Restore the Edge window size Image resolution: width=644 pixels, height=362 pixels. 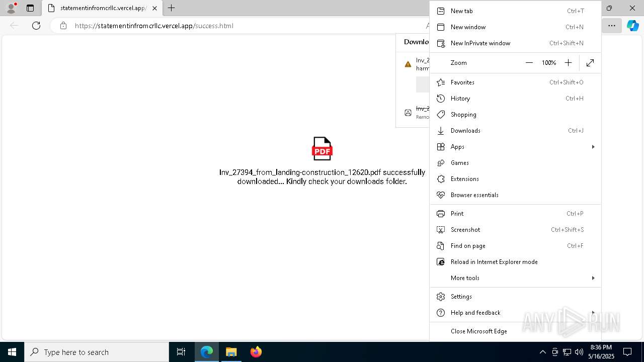point(609,8)
